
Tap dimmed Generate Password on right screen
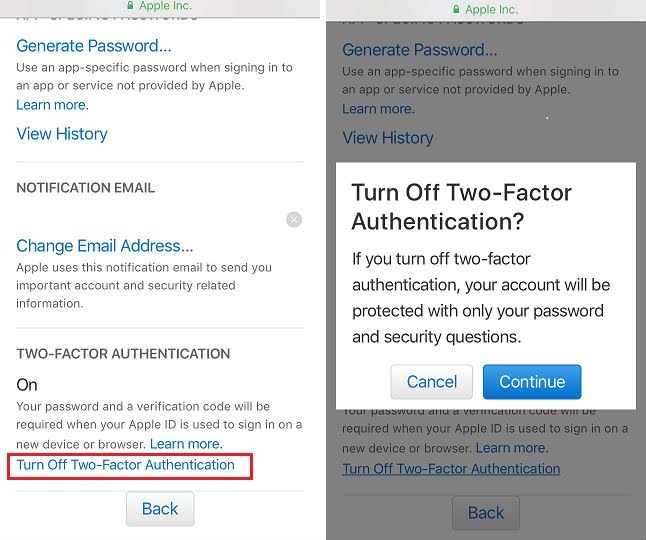pos(419,50)
